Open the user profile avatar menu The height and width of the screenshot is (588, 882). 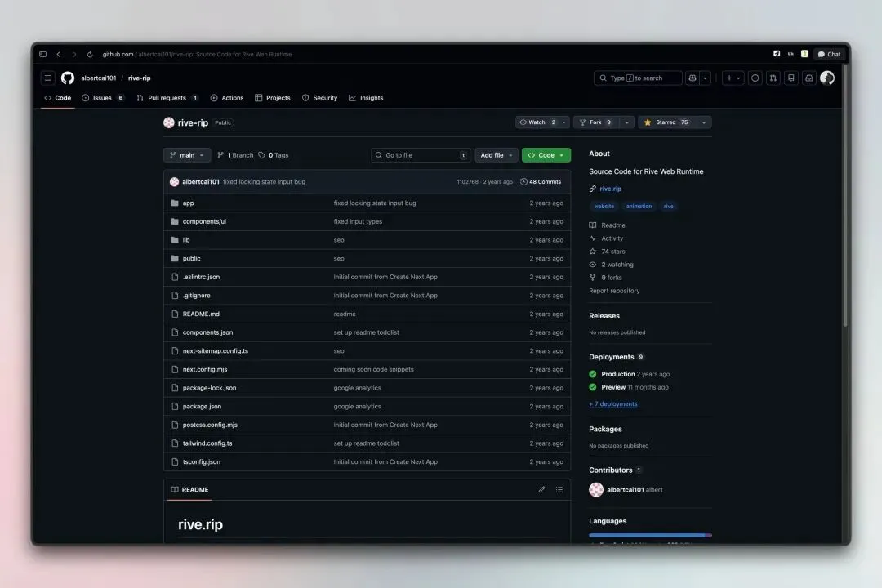827,78
